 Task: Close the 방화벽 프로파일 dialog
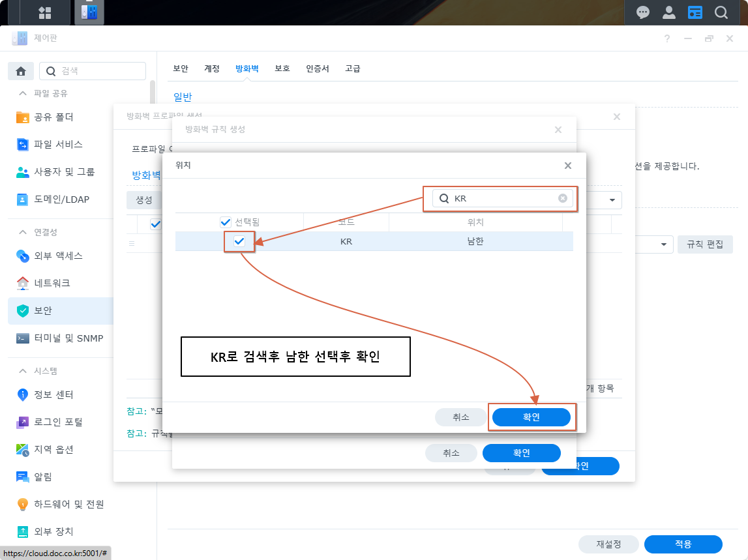point(617,117)
